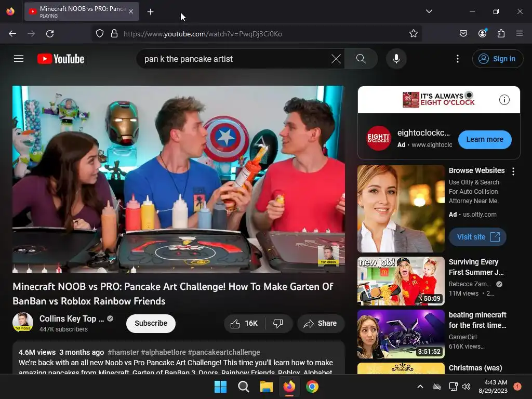532x399 pixels.
Task: Open the YouTube hamburger guide menu
Action: [x=19, y=59]
